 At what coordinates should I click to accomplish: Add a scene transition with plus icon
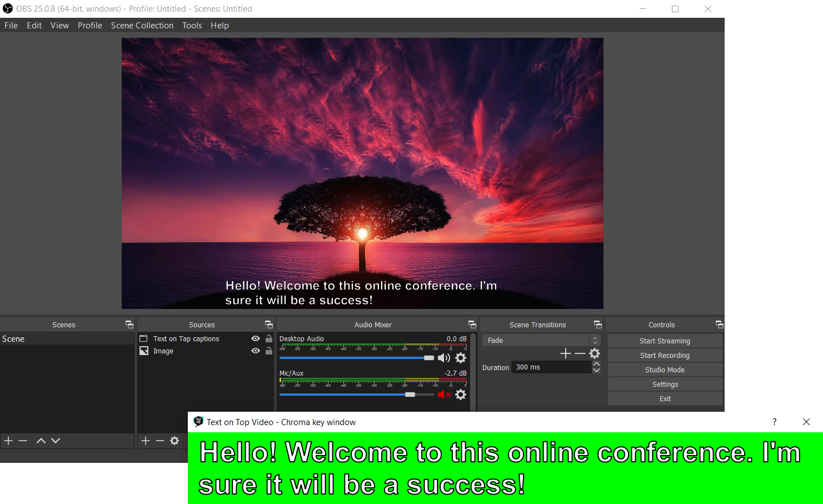[x=566, y=353]
